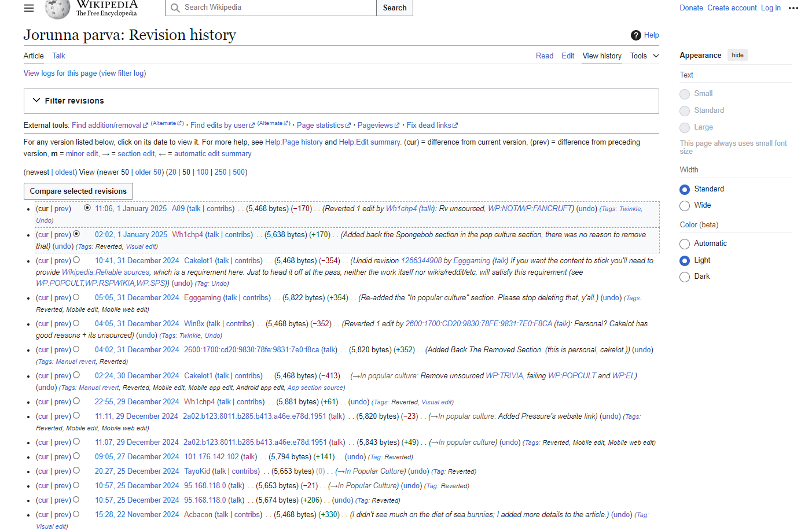Expand the Filter revisions section
812x531 pixels.
point(341,101)
